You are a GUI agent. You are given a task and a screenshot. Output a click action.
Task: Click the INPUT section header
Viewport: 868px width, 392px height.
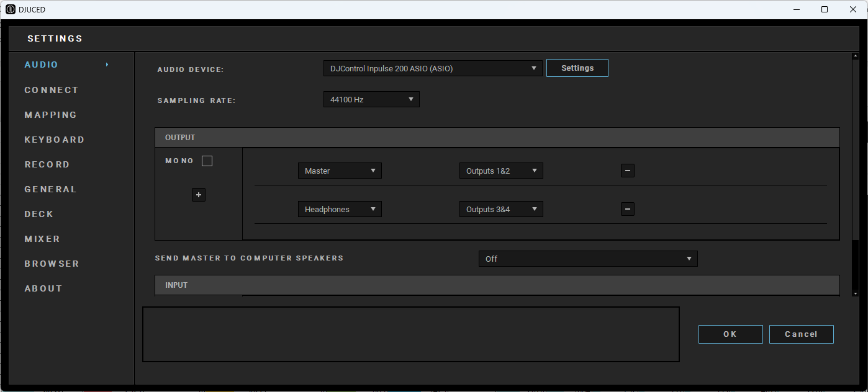497,285
